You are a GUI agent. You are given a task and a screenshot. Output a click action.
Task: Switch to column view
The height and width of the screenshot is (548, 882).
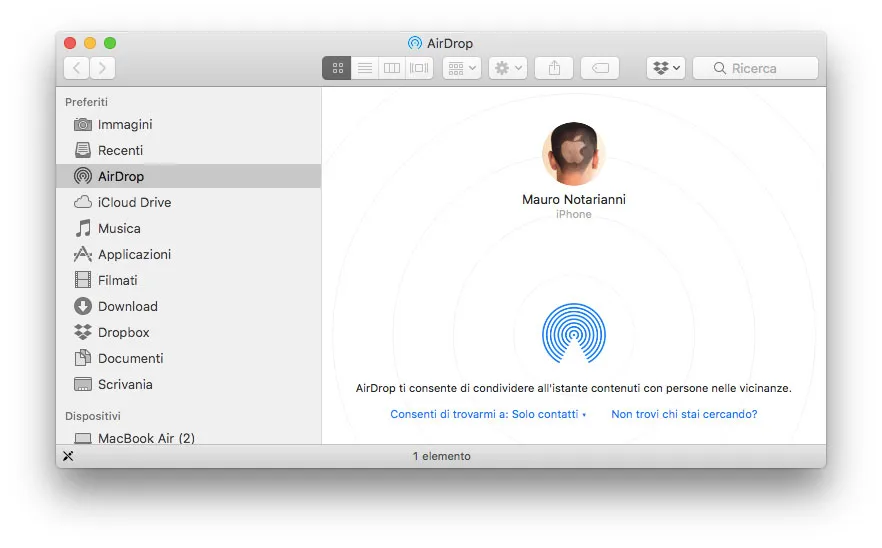pos(392,68)
